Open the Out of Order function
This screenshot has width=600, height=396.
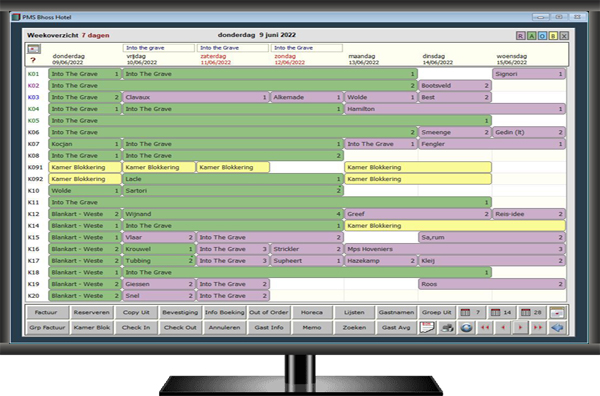point(269,313)
